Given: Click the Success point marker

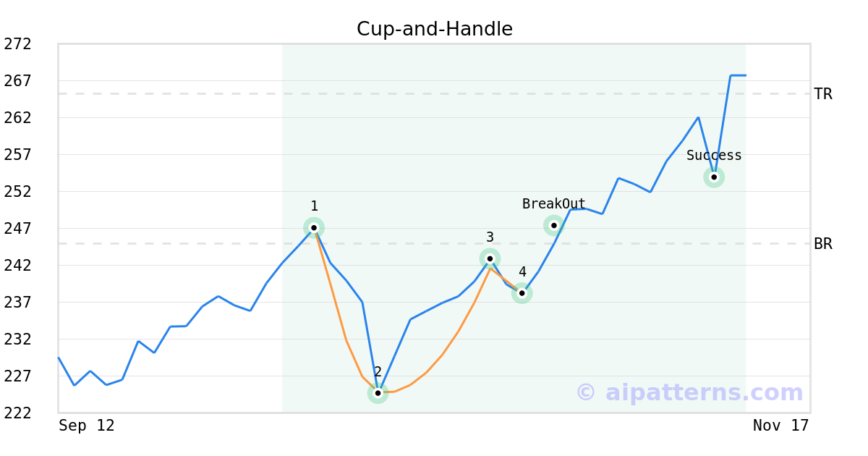Looking at the screenshot, I should pos(714,177).
